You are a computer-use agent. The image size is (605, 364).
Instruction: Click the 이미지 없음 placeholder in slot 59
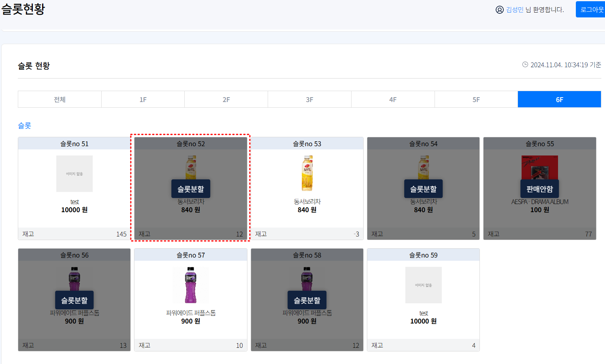pos(423,285)
